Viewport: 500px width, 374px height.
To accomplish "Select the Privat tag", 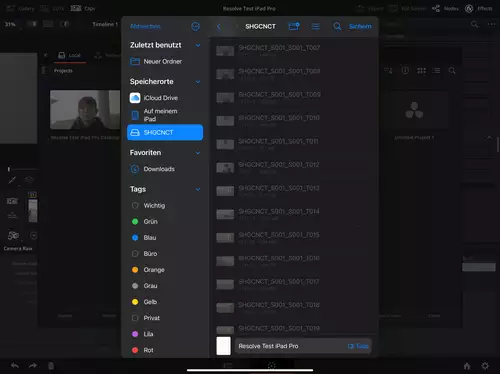I will pyautogui.click(x=165, y=318).
